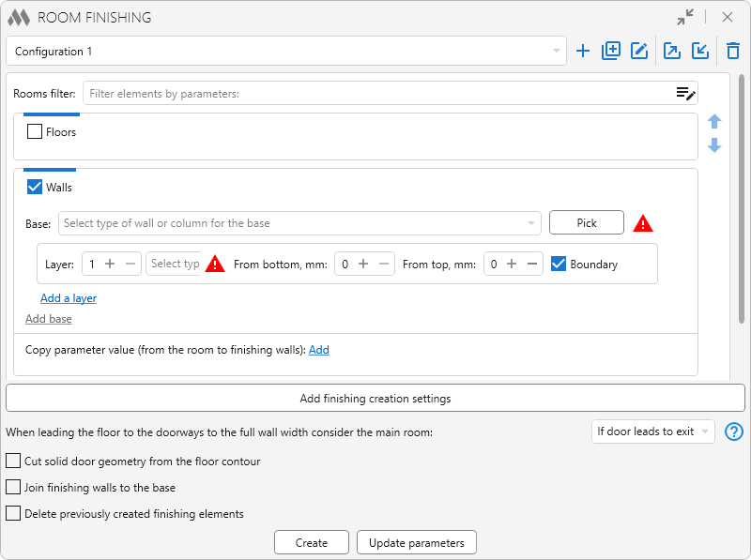751x560 pixels.
Task: Add a new configuration with plus icon
Action: [582, 51]
